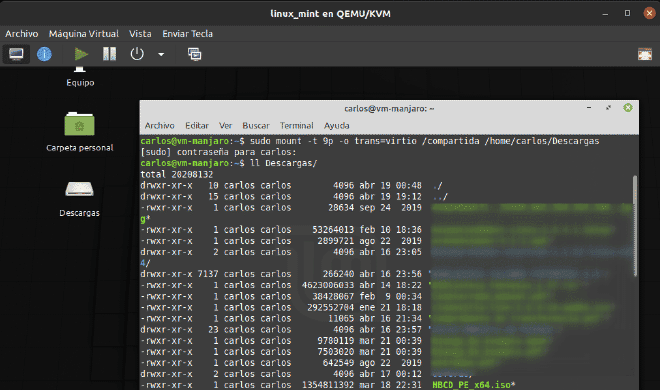Open the Enviar Tecla menu

[187, 34]
